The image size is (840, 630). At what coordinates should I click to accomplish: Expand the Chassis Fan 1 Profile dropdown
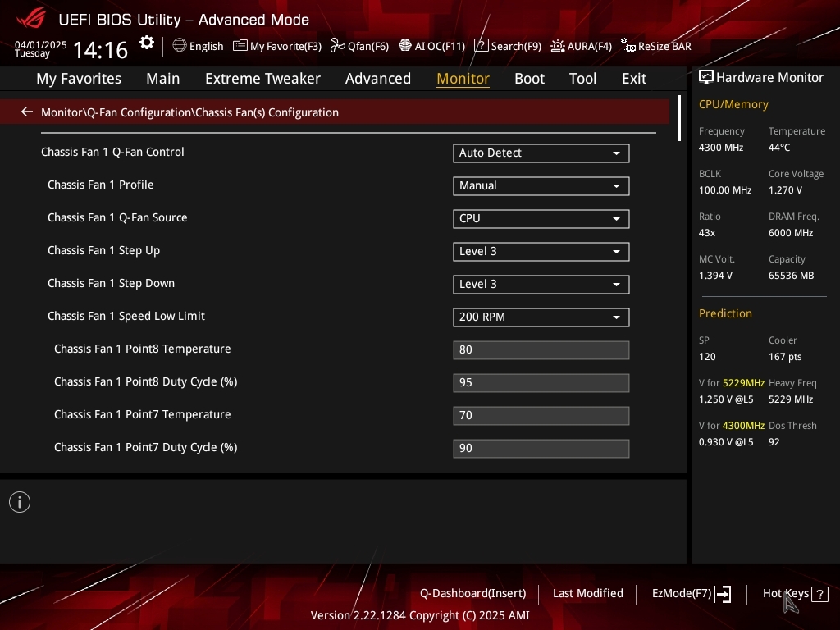coord(541,186)
